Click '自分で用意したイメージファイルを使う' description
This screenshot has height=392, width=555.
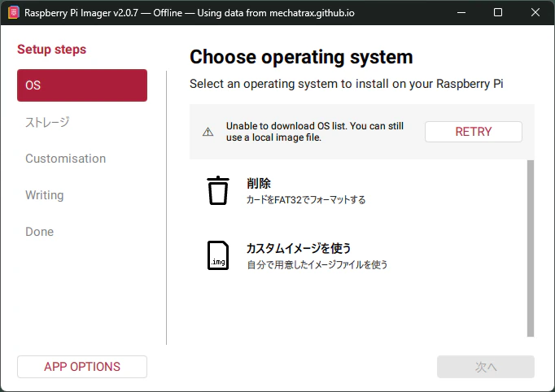click(317, 264)
